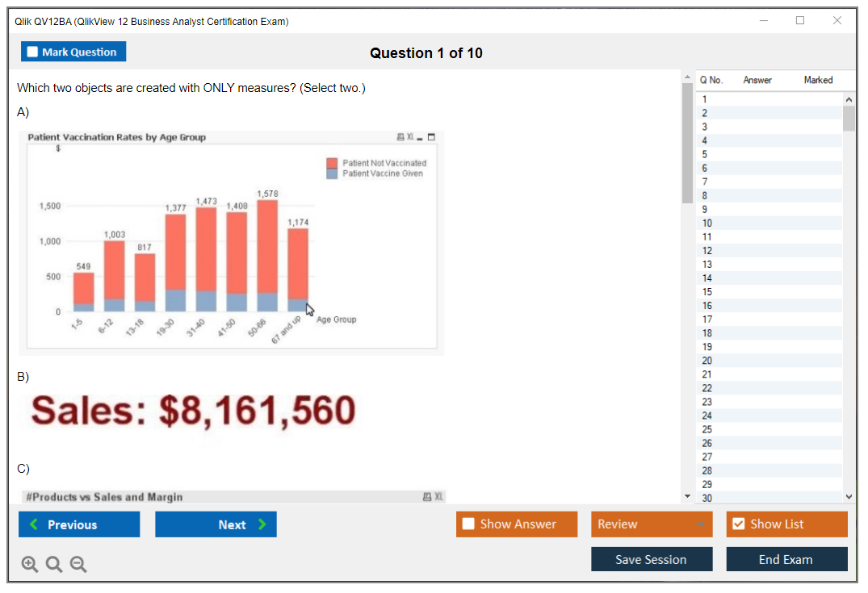
Task: Select question 5 in the list
Action: [x=705, y=154]
